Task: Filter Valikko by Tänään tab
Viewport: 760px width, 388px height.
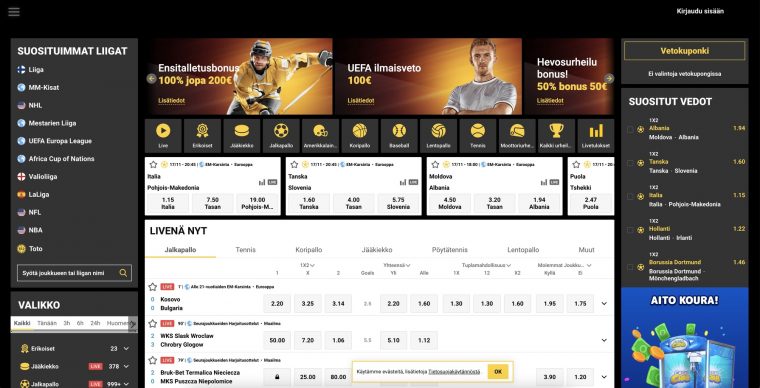Action: [47, 323]
